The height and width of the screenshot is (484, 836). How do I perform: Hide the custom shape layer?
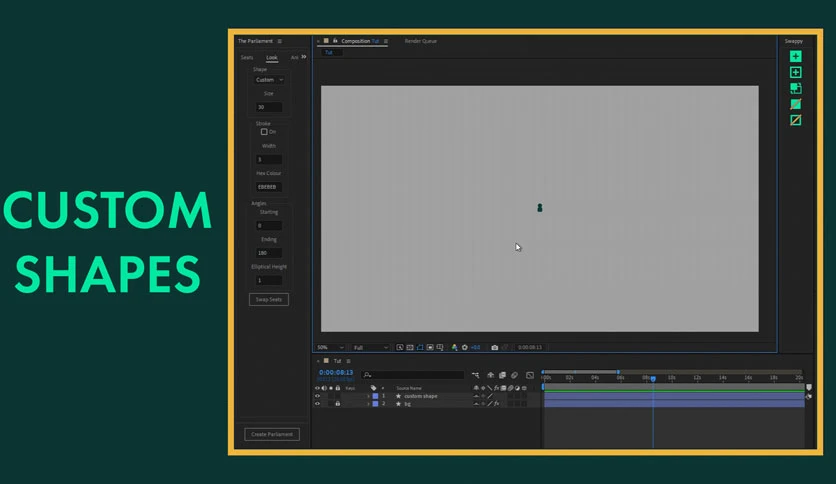[317, 396]
